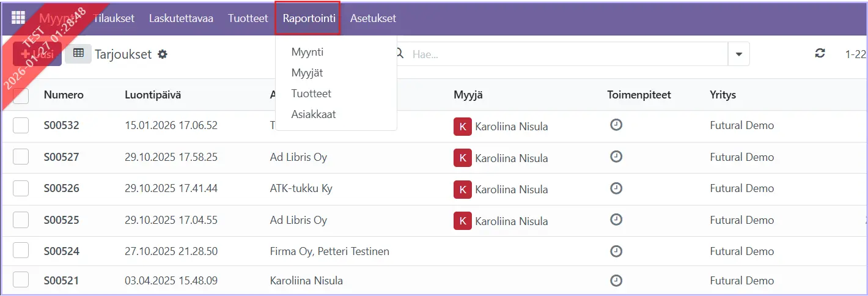Open the Raportointi dropdown menu

pyautogui.click(x=309, y=18)
